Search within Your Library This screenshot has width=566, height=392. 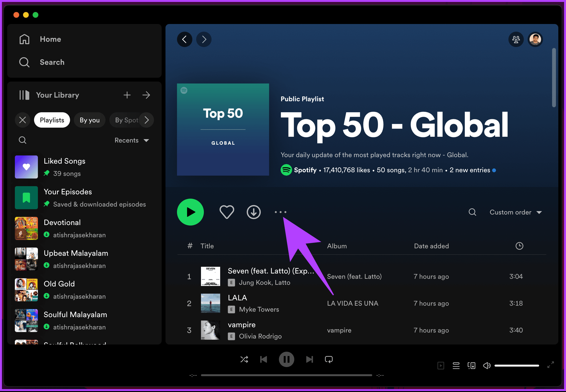pyautogui.click(x=23, y=140)
